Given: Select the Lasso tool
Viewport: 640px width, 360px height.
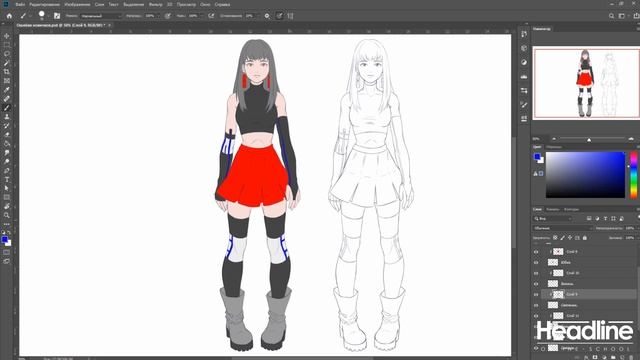Looking at the screenshot, I should pyautogui.click(x=7, y=54).
